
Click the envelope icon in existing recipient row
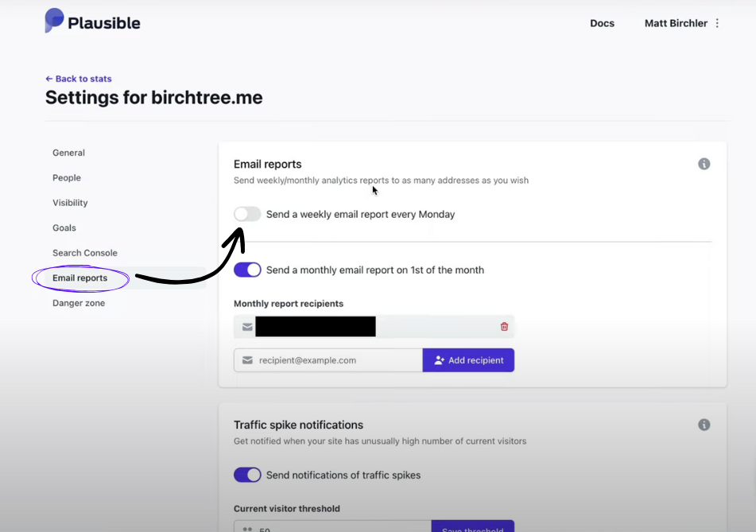[x=247, y=327]
